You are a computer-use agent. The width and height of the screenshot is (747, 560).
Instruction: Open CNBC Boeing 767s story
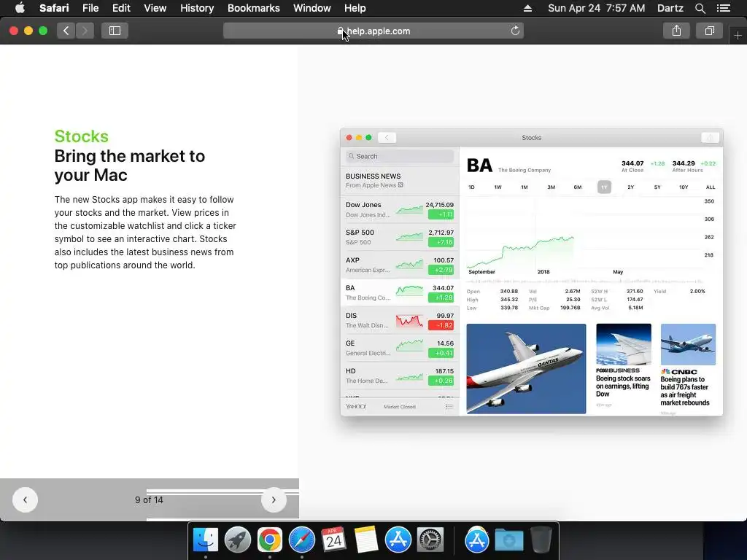[688, 369]
